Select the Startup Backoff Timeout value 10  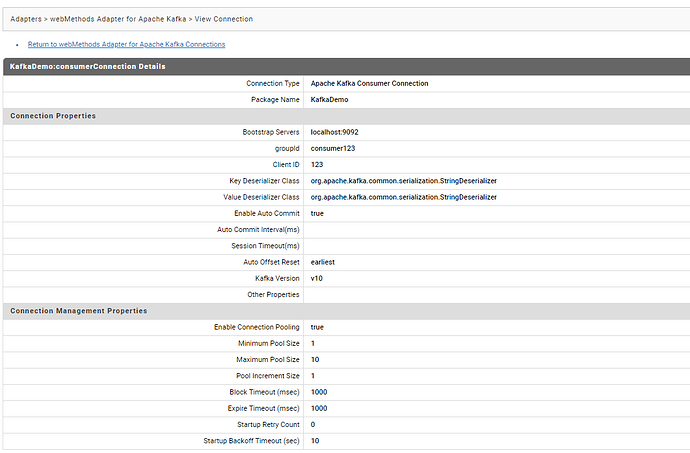315,441
